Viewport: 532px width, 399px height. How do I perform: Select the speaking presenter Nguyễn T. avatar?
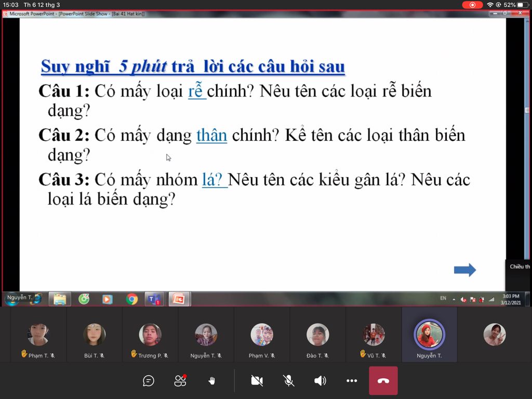[x=429, y=335]
